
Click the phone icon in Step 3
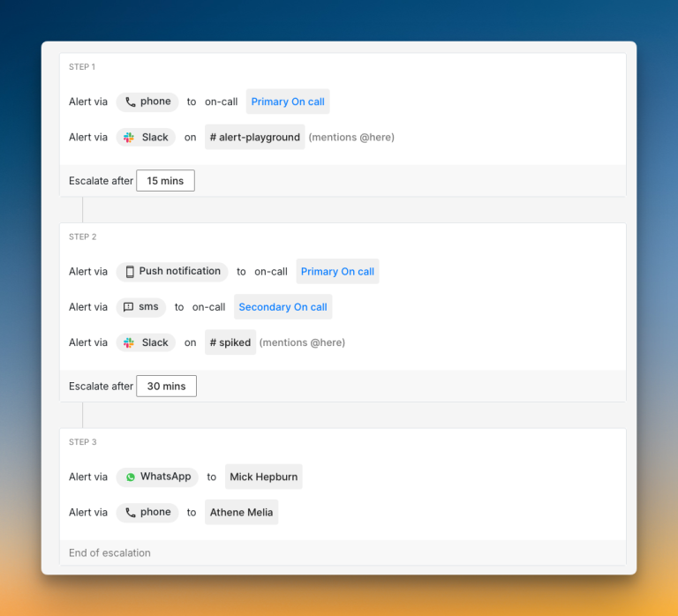tap(131, 513)
